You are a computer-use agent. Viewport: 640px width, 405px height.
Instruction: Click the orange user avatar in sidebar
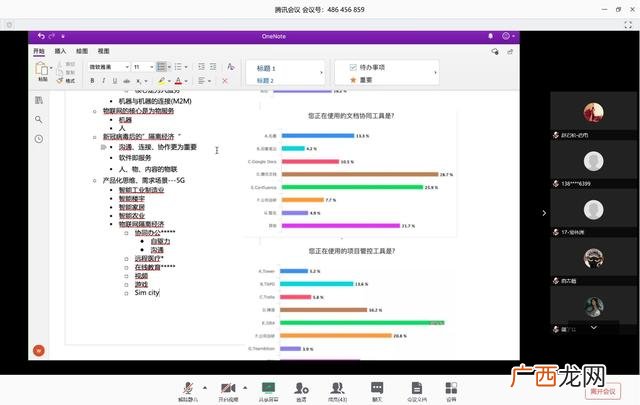[39, 350]
